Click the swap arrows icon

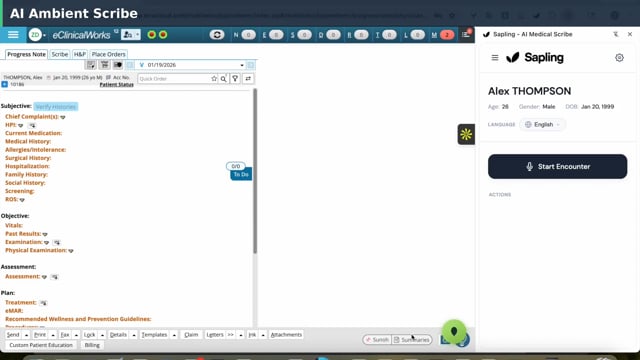click(248, 79)
